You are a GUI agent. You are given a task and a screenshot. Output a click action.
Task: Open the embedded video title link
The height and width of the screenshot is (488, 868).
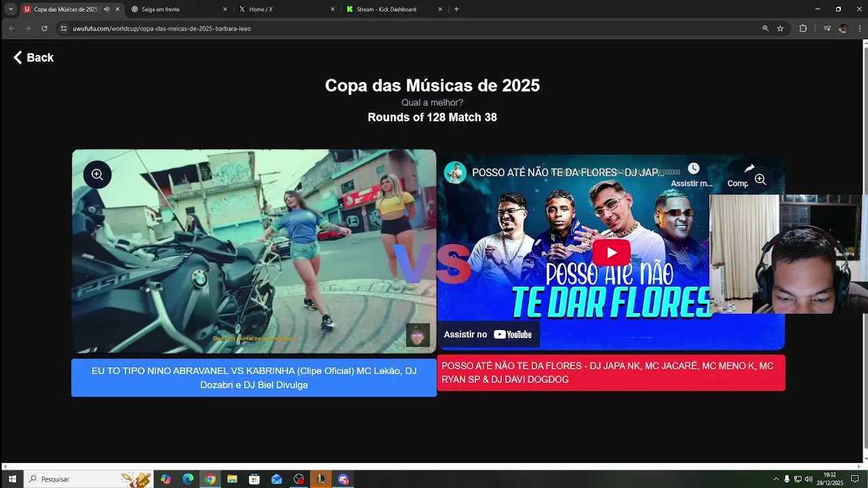tap(568, 173)
